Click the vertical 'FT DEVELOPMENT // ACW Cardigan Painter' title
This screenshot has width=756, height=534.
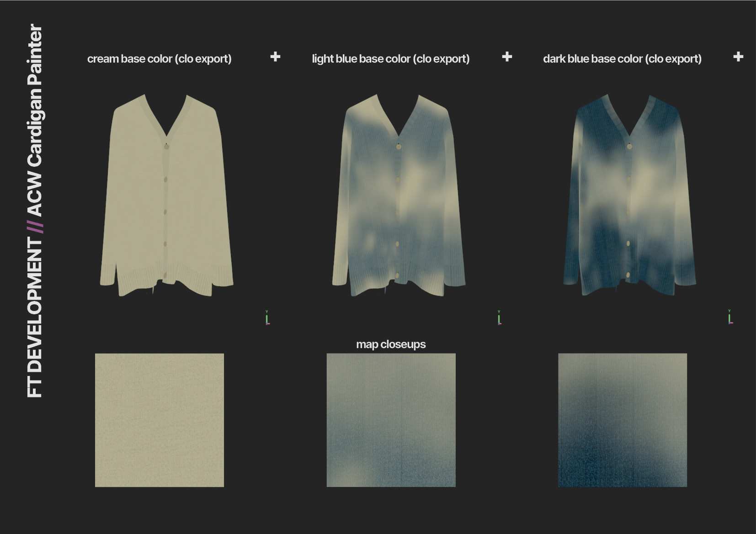[x=35, y=211]
